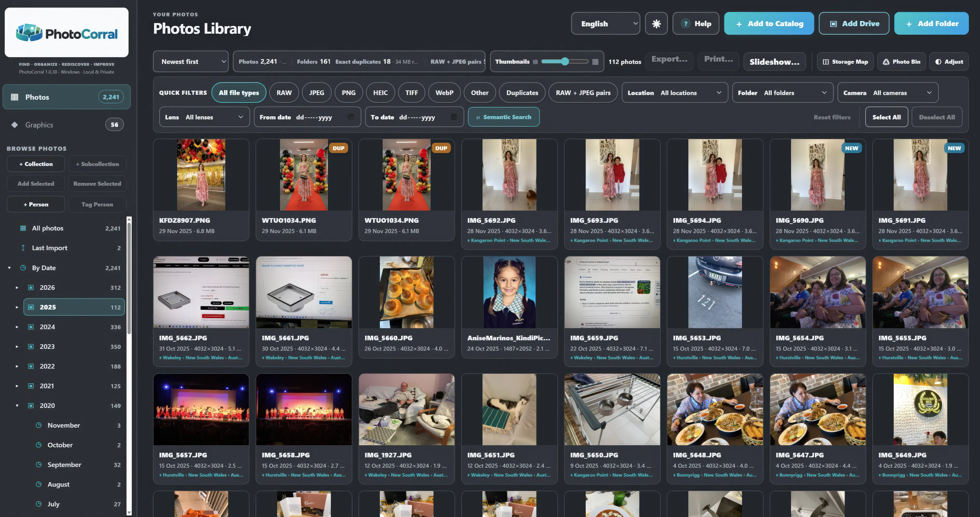Click the question mark Help icon
980x517 pixels.
[x=685, y=24]
